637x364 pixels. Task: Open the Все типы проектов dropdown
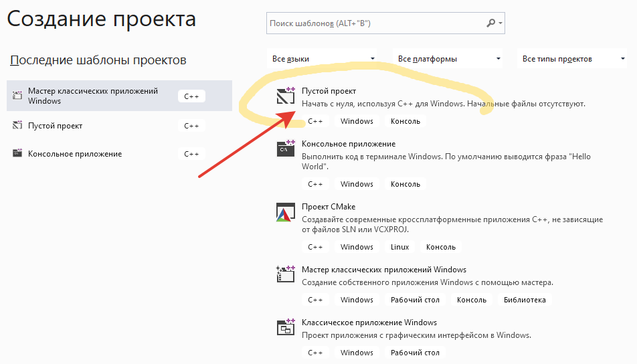pyautogui.click(x=572, y=59)
